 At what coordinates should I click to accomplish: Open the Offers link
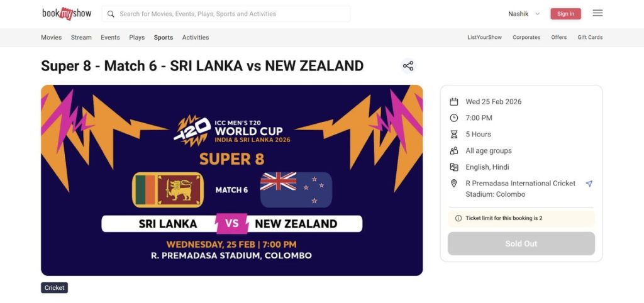coord(559,38)
